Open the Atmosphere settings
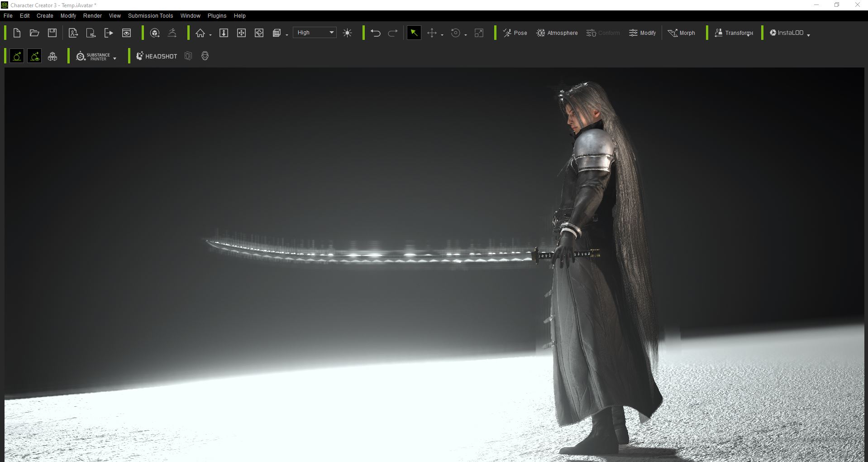This screenshot has height=462, width=868. coord(557,33)
